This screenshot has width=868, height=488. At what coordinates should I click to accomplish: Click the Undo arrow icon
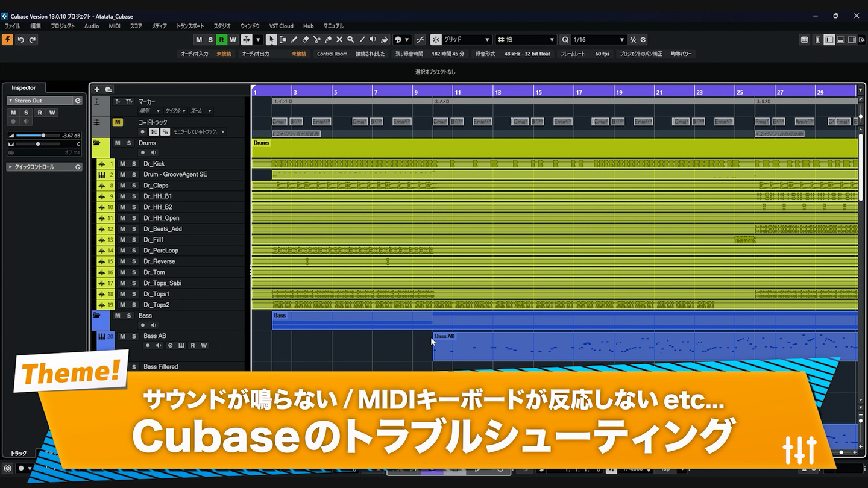click(20, 40)
